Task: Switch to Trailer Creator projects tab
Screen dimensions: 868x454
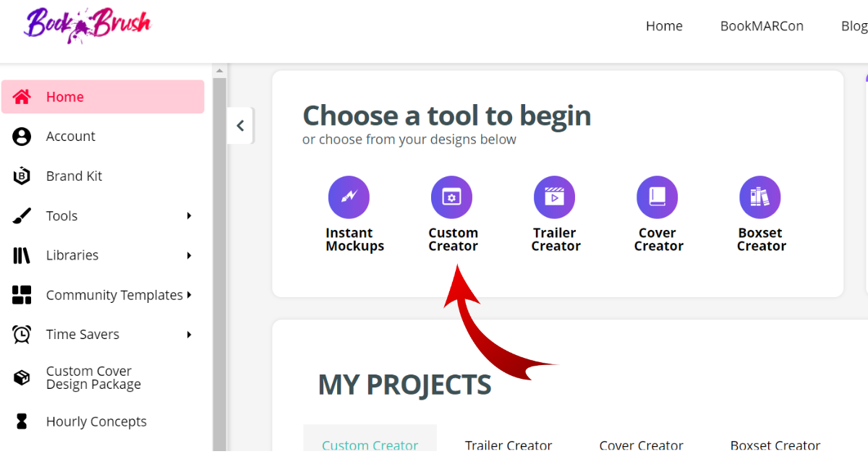Action: pos(509,444)
